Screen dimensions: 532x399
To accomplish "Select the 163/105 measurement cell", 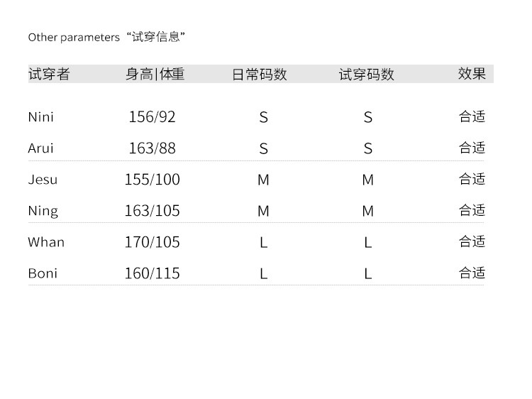I will tap(152, 211).
